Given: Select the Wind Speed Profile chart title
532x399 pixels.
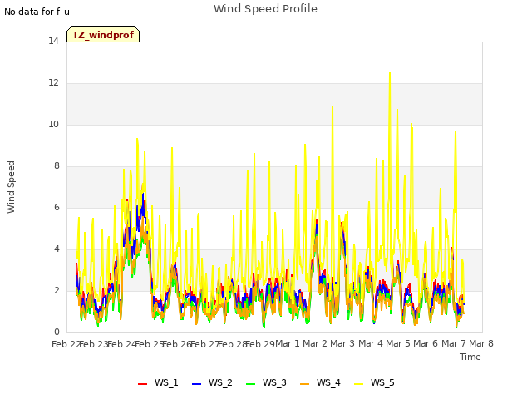Looking at the screenshot, I should (x=265, y=9).
